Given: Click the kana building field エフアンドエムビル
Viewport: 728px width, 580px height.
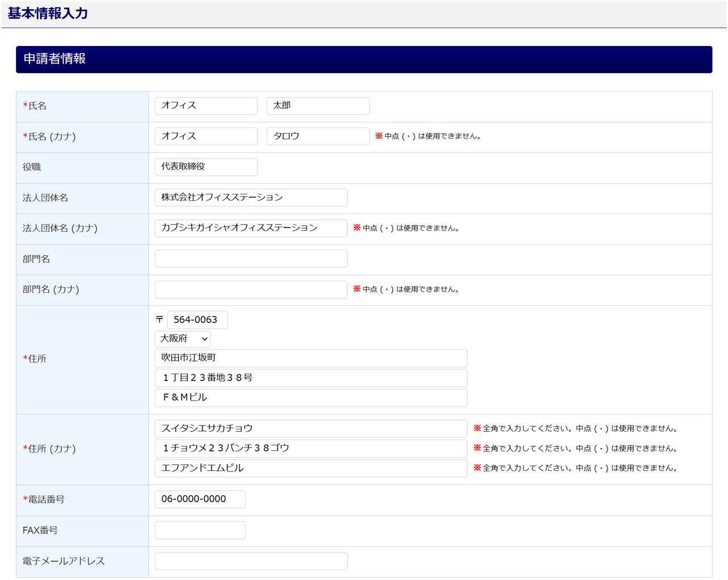Looking at the screenshot, I should [x=311, y=468].
